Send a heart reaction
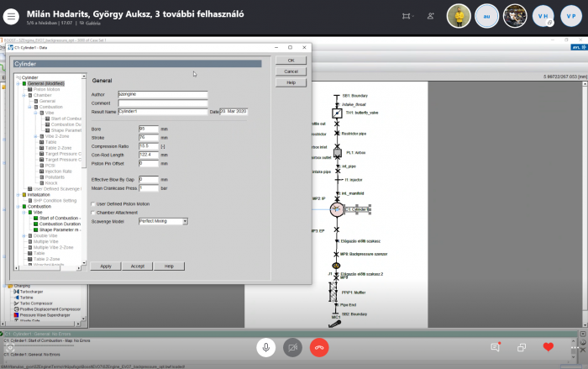 pos(548,346)
